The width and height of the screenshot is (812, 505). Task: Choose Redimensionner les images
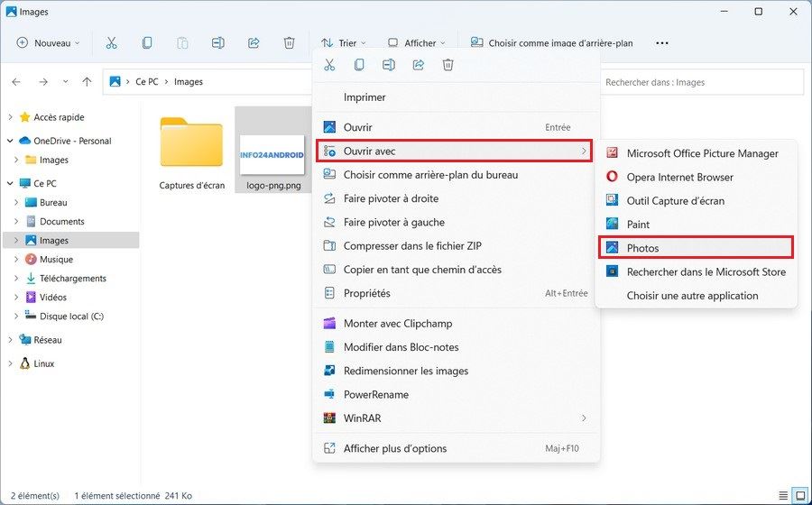(x=457, y=371)
